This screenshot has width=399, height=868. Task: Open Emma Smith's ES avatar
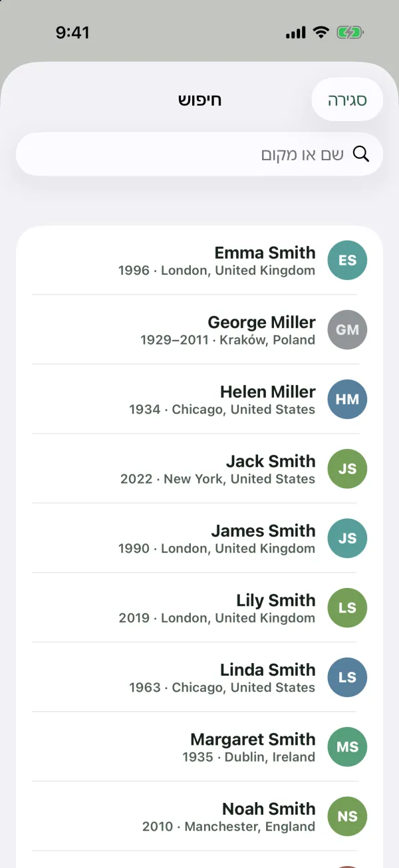click(x=347, y=260)
